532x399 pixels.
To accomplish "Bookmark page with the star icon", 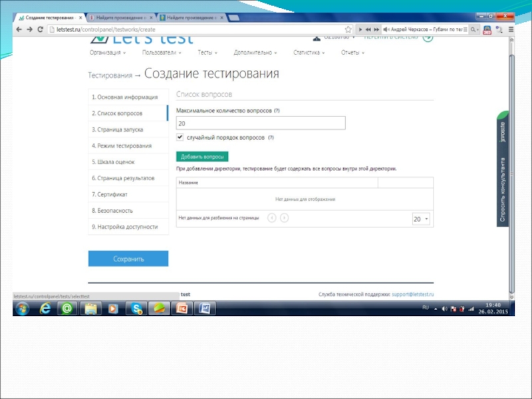I will click(348, 29).
